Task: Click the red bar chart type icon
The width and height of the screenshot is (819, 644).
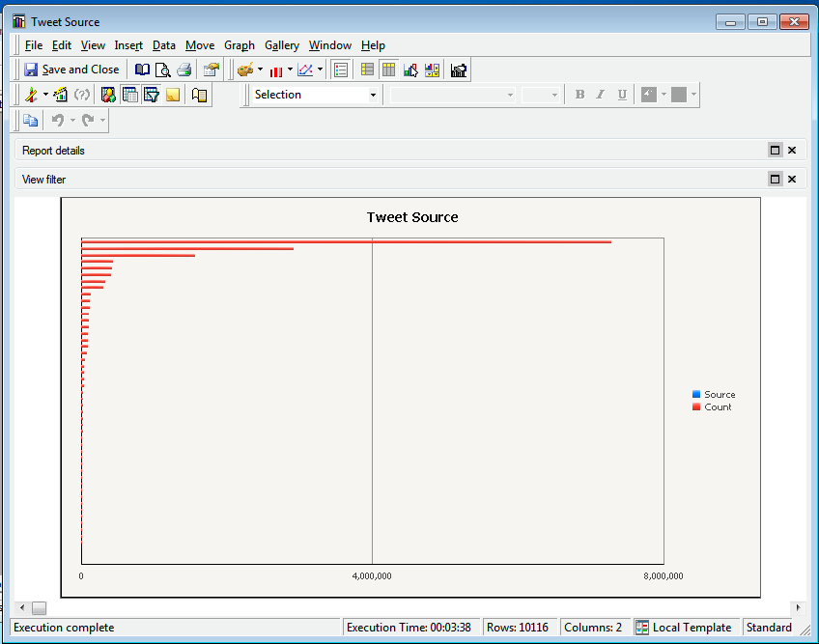Action: (276, 70)
